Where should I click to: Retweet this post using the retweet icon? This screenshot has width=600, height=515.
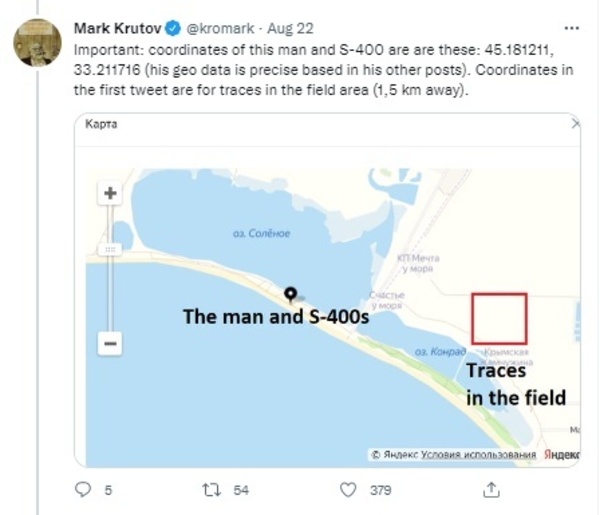click(x=211, y=490)
